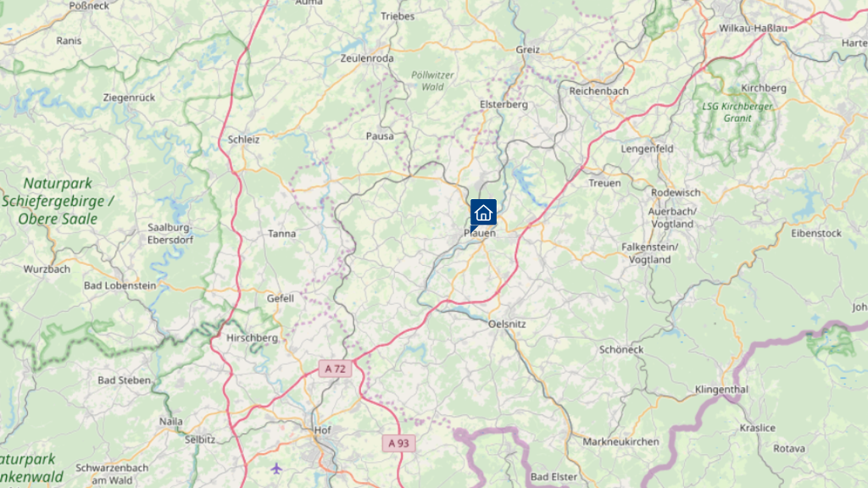868x488 pixels.
Task: Click the Klingenthal town label
Action: coord(721,390)
